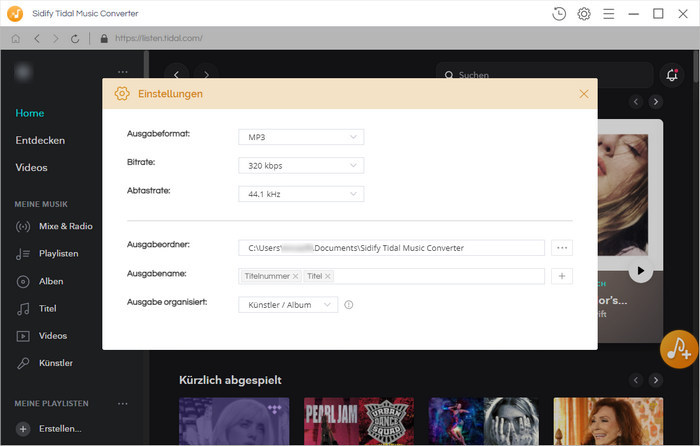Remove the Titelnummer tag
The image size is (700, 446).
coord(295,276)
